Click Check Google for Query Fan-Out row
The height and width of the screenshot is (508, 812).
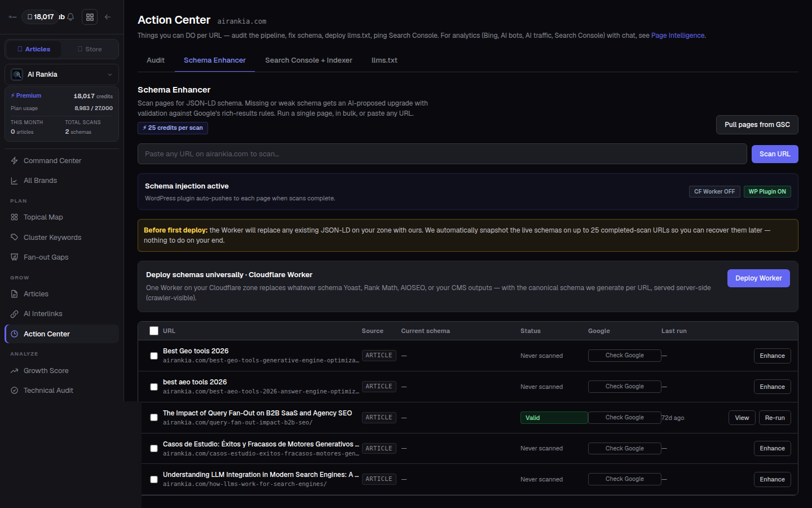[624, 418]
